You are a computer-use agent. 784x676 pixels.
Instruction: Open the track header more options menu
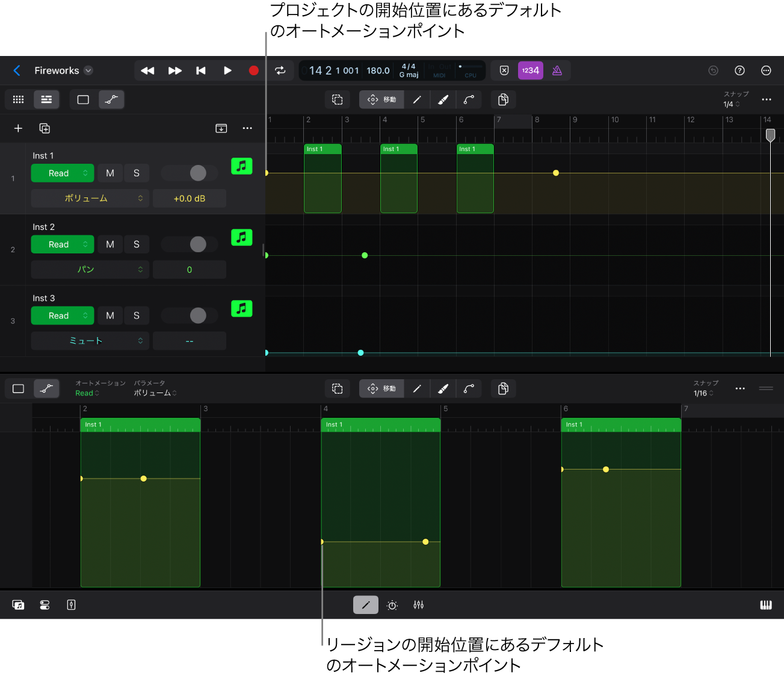click(247, 128)
